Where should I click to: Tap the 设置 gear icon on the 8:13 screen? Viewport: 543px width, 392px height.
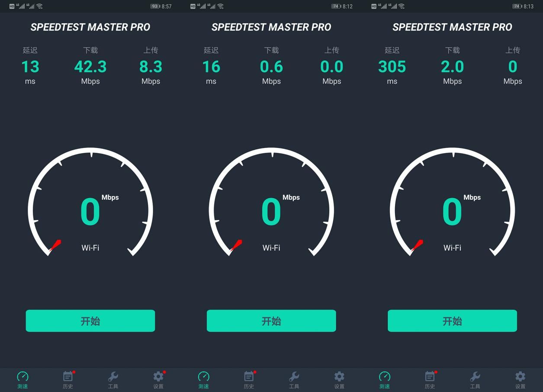point(520,376)
